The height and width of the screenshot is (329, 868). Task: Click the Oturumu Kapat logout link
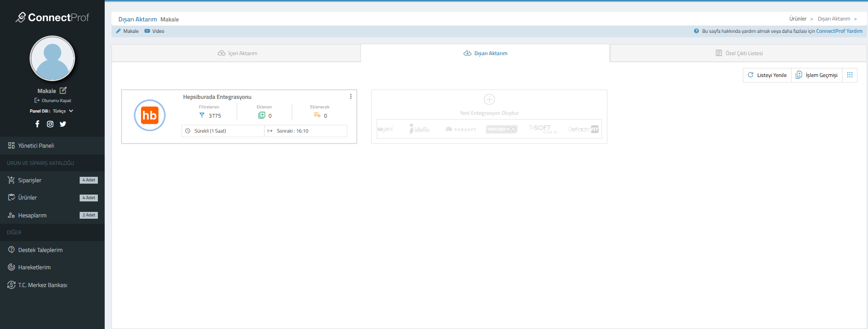53,101
